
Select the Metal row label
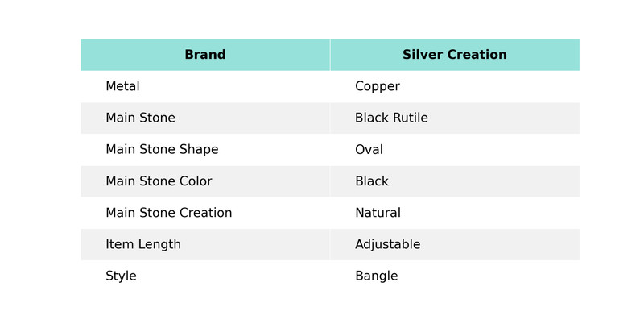[122, 86]
